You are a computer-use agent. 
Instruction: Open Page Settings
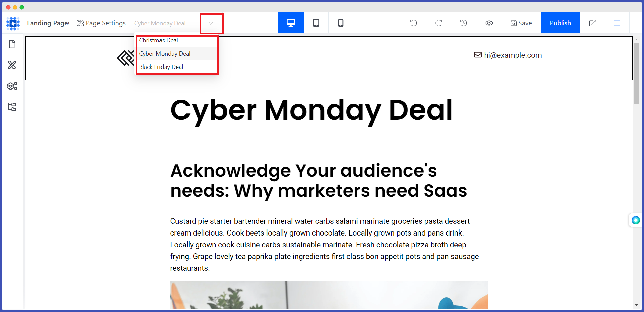coord(102,23)
